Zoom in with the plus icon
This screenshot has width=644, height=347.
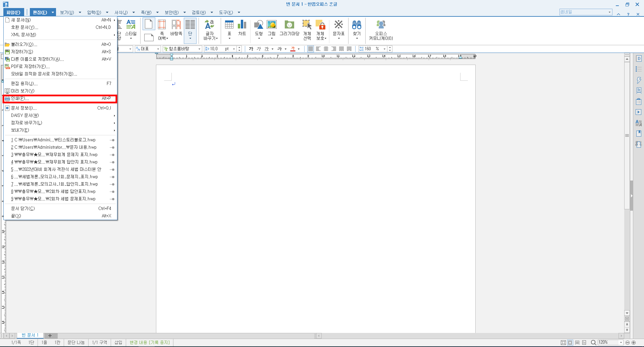click(x=634, y=342)
